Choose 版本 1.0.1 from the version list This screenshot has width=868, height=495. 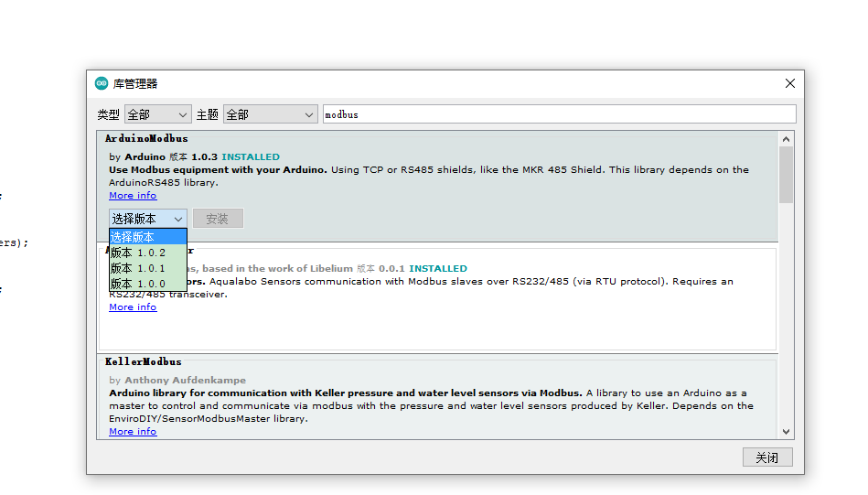(148, 268)
